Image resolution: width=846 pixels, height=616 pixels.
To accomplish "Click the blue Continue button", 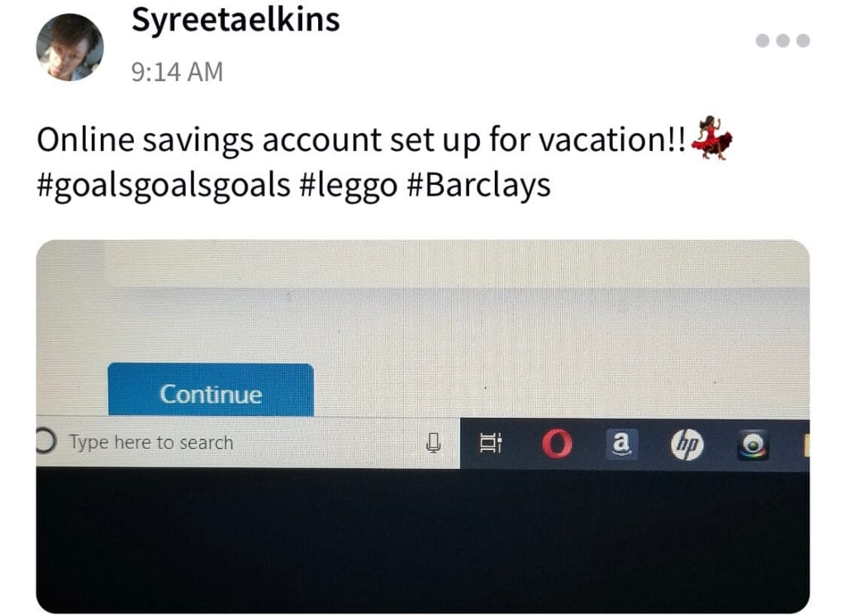I will click(211, 390).
